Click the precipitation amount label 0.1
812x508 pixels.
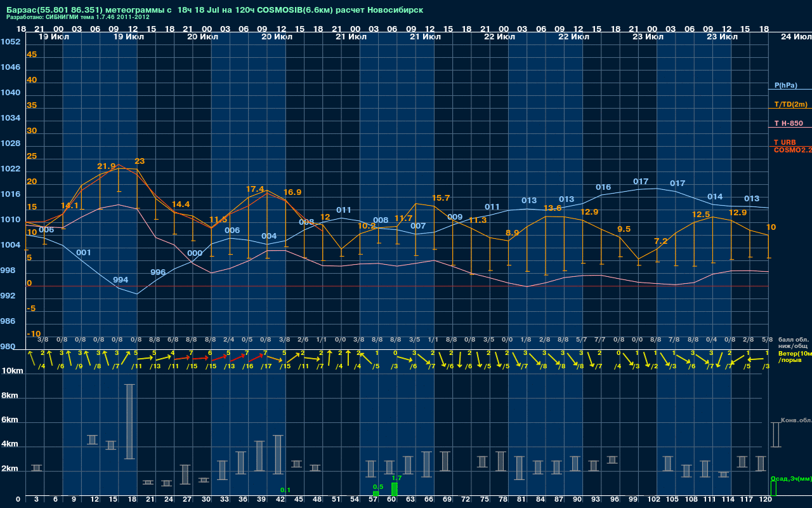tap(285, 490)
